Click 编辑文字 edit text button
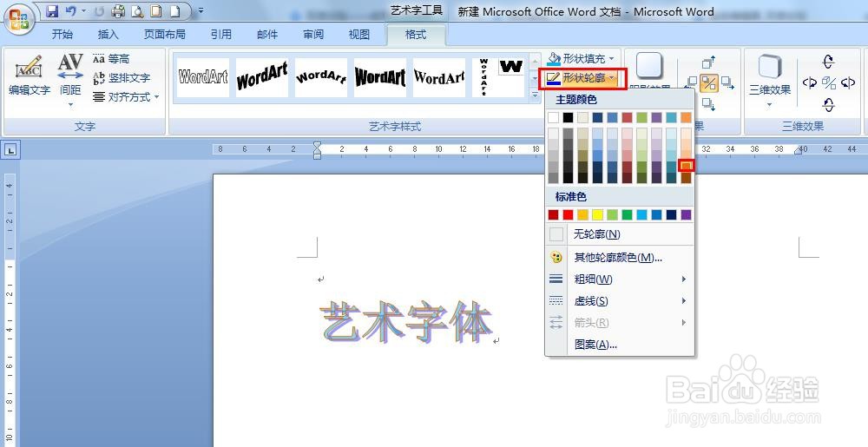This screenshot has width=868, height=447. (30, 75)
